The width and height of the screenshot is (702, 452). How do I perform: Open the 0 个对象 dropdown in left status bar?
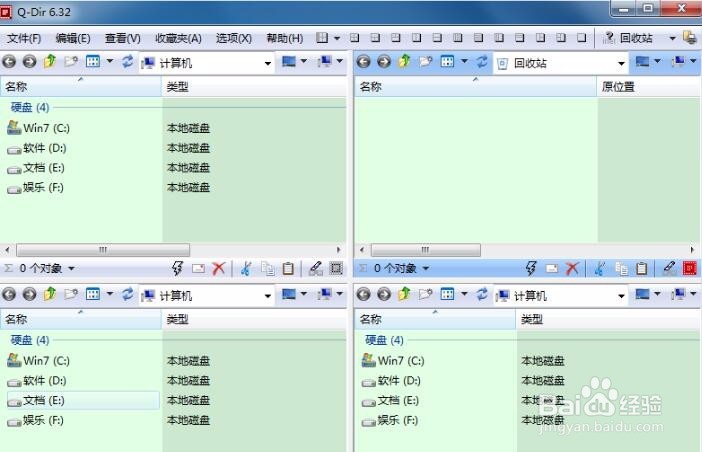[71, 269]
